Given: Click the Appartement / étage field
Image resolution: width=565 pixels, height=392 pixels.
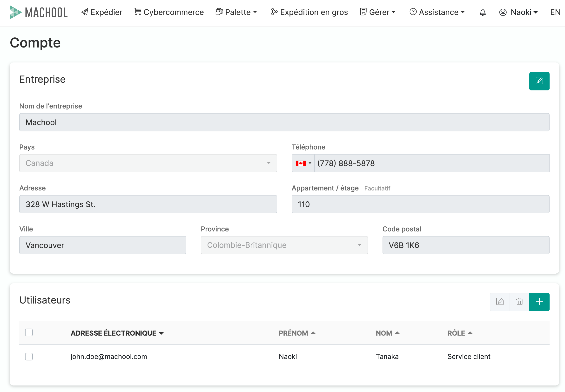Looking at the screenshot, I should pyautogui.click(x=420, y=204).
